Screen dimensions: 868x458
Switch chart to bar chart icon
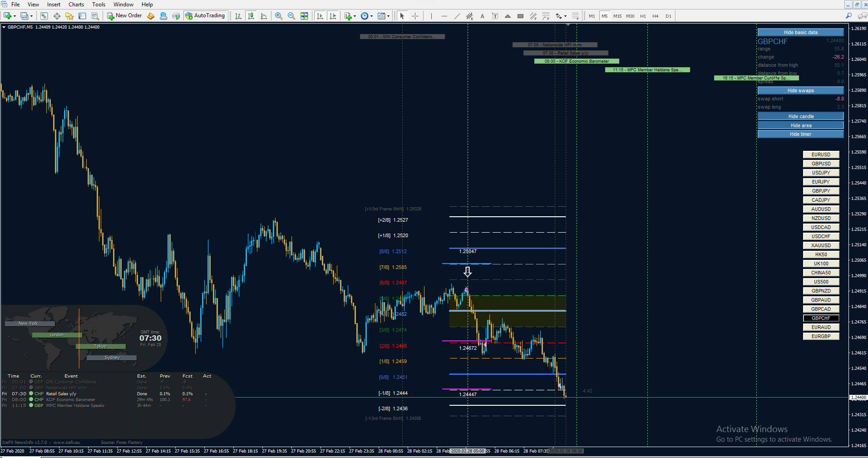point(238,16)
